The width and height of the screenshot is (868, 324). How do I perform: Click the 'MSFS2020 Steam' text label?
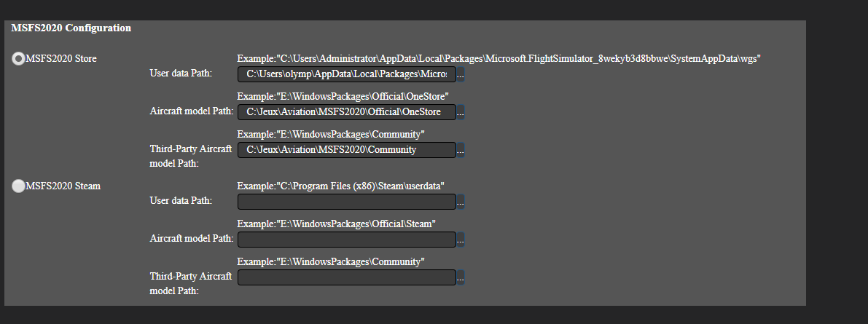coord(63,186)
